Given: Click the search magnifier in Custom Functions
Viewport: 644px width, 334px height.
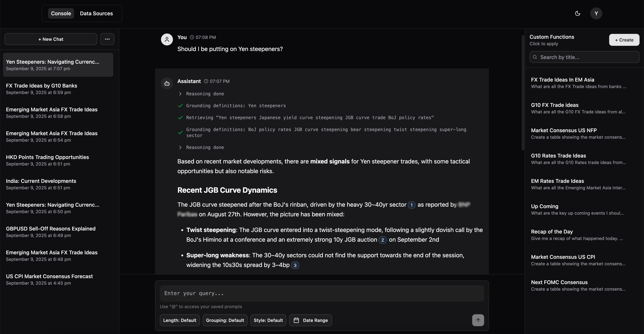Looking at the screenshot, I should point(535,57).
